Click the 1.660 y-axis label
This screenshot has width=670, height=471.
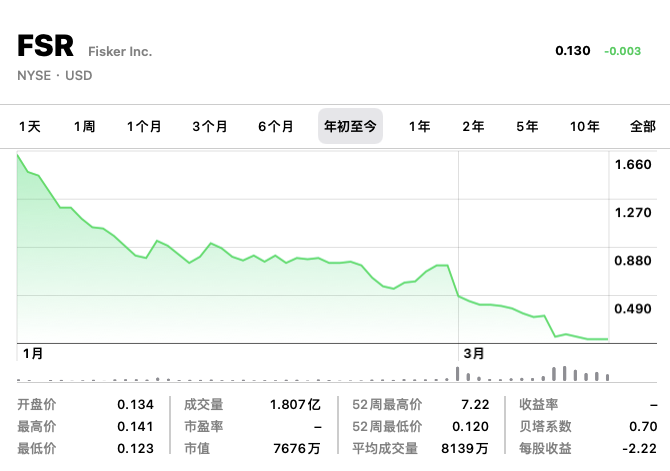[x=633, y=165]
